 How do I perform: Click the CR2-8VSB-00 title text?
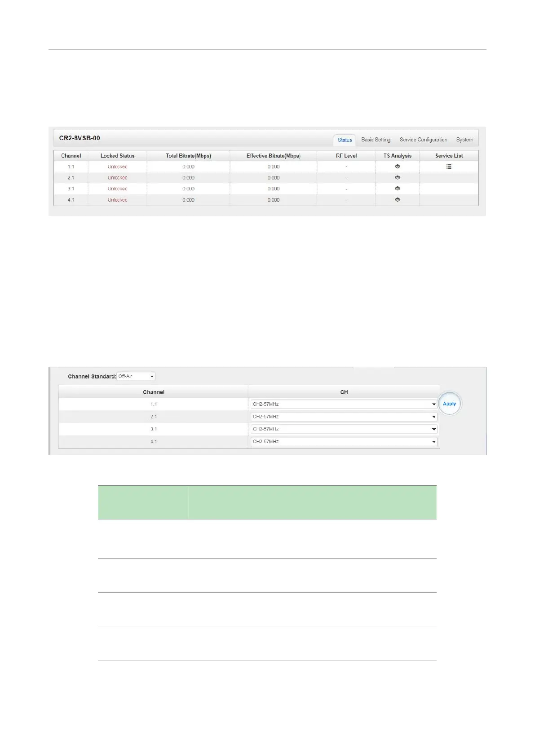[x=80, y=138]
